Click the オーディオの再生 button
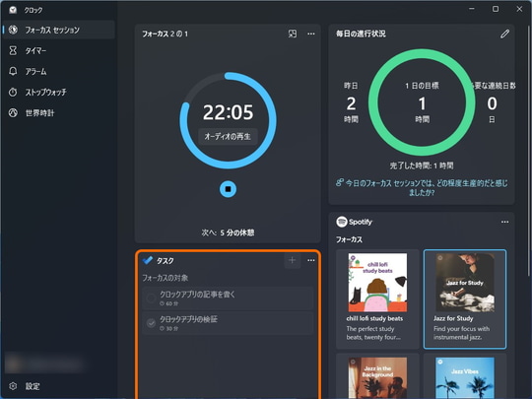 228,136
